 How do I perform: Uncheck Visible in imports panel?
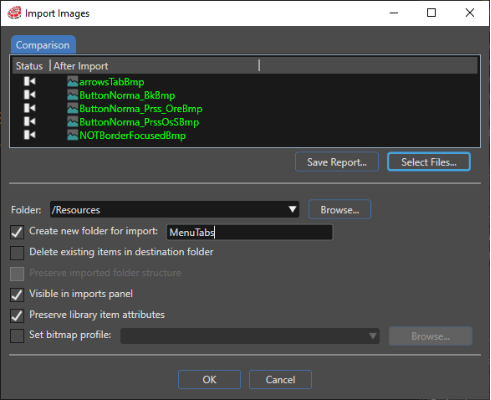click(17, 295)
